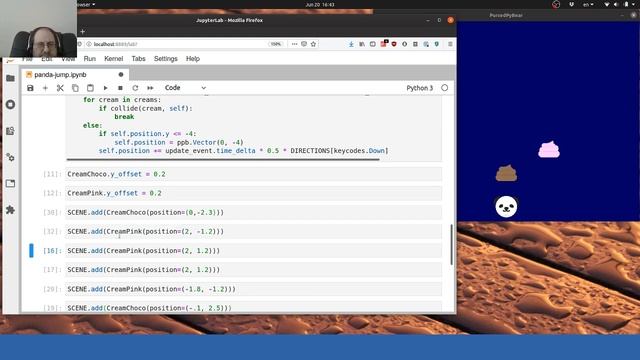
Task: Open the cell type dropdown showing Code
Action: coord(185,88)
